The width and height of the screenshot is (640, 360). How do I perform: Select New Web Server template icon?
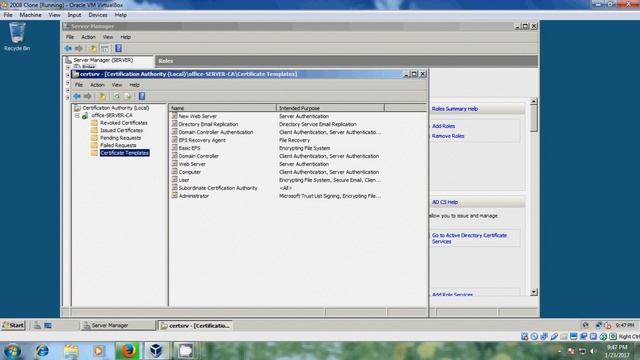point(174,116)
